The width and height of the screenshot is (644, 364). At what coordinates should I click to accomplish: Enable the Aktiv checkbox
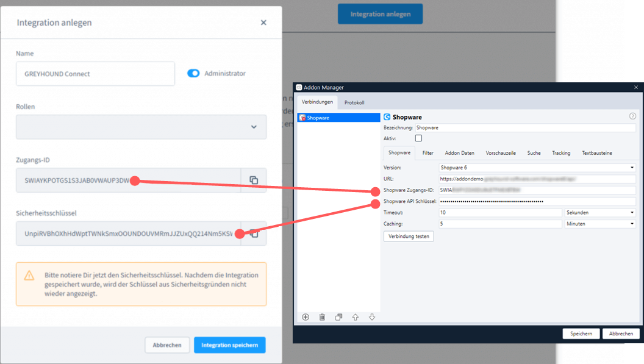tap(418, 138)
